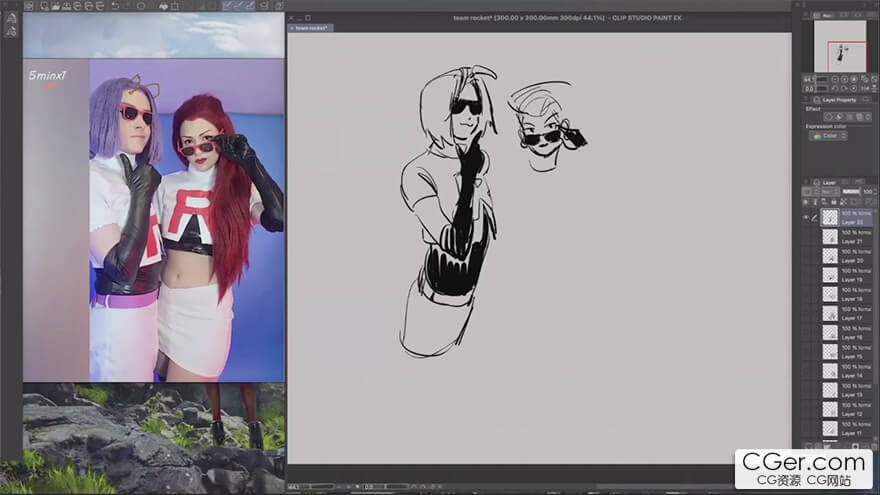Click Layer 18 thumbnail
880x495 pixels.
click(x=830, y=294)
